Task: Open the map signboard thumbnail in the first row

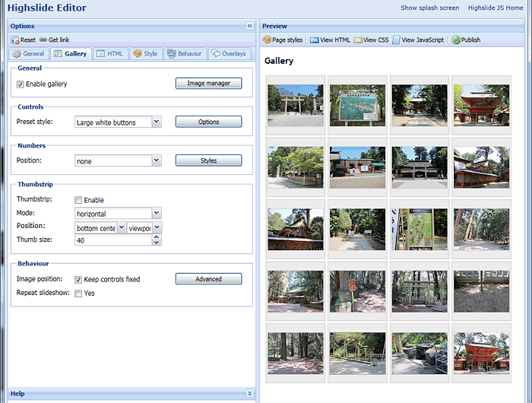Action: click(358, 105)
